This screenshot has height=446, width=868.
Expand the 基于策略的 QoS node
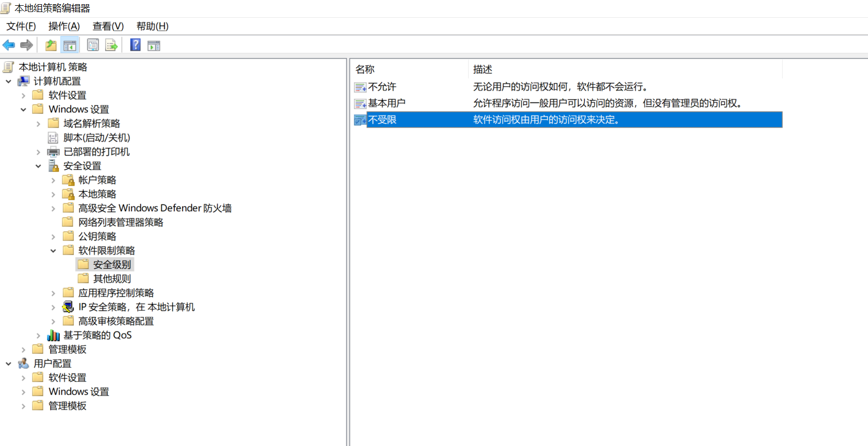[38, 335]
